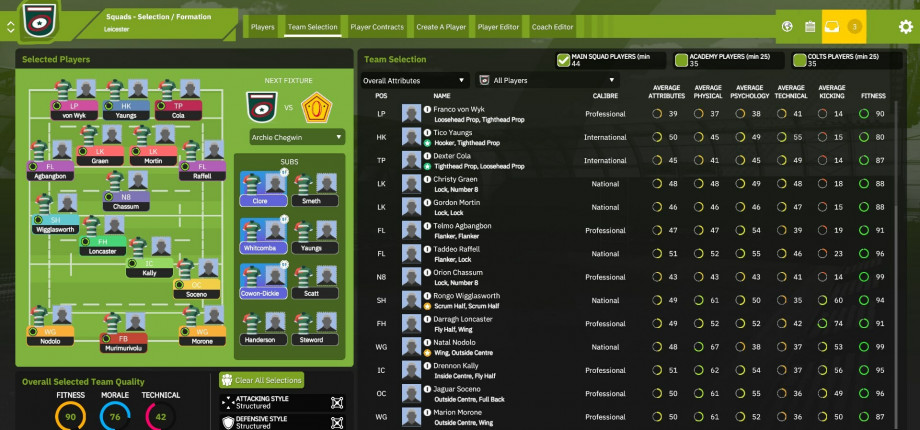Open the Overall Attributes dropdown
Screen dimensions: 920x430
[x=414, y=80]
